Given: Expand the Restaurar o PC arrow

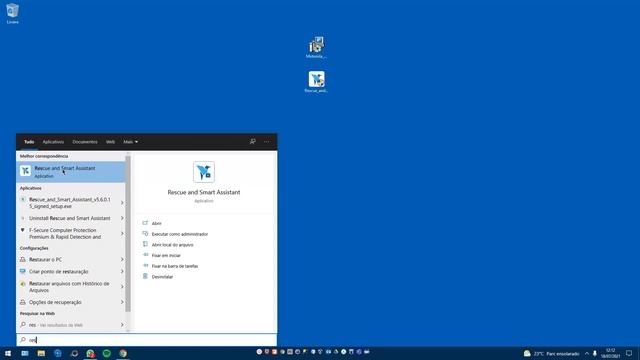Looking at the screenshot, I should point(122,259).
